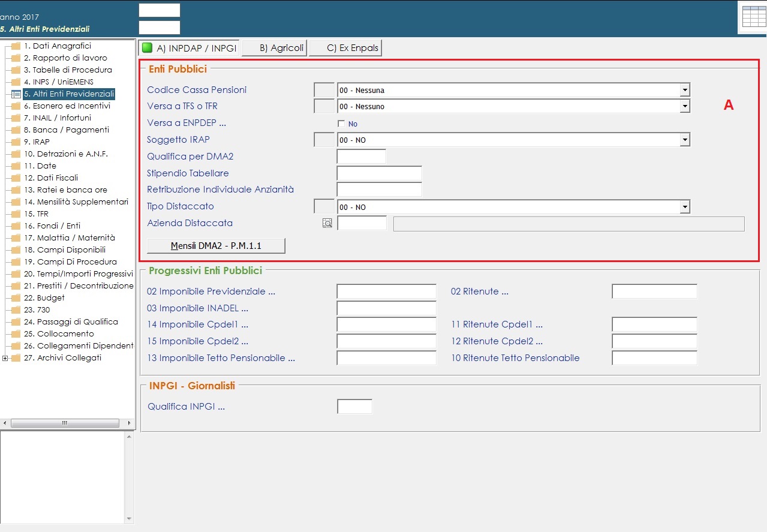Open the Versa a TFS o TFR dropdown

(x=684, y=106)
